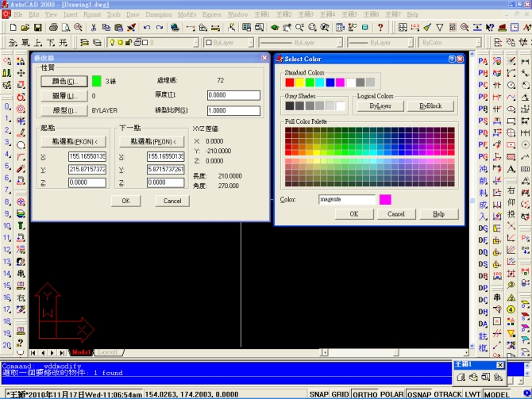532x399 pixels.
Task: Click Cancel in the modify line dialog
Action: (172, 201)
